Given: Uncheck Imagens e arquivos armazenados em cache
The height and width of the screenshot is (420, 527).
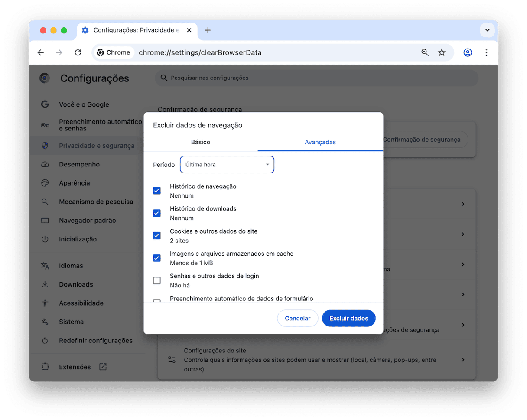Looking at the screenshot, I should click(157, 258).
